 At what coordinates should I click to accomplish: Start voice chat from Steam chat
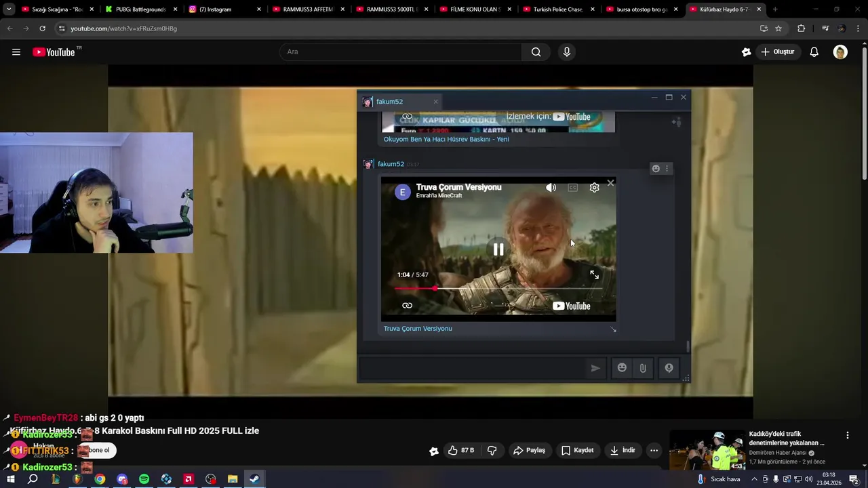669,368
